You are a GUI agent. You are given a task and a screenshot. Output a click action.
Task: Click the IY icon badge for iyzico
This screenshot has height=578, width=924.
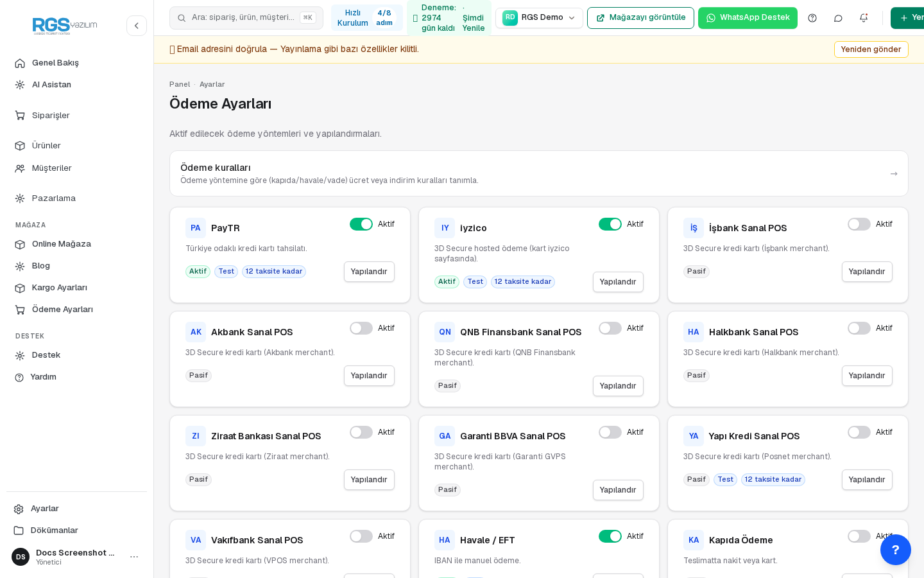(445, 228)
